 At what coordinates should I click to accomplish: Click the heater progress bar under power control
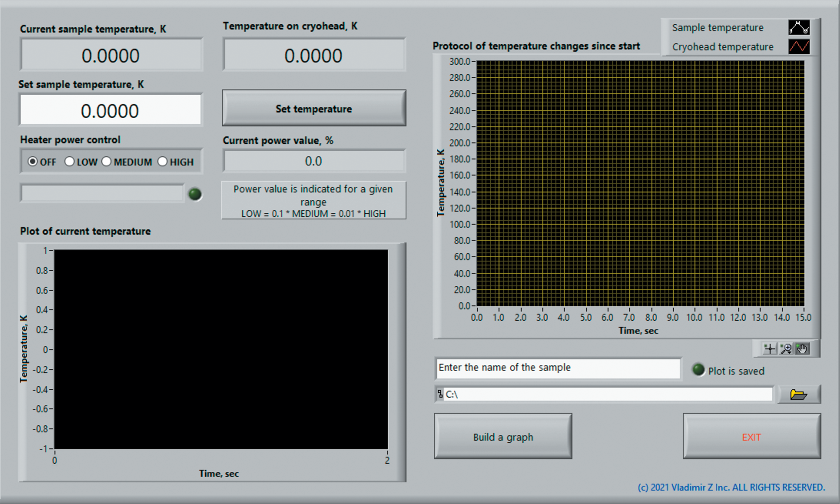(x=102, y=193)
